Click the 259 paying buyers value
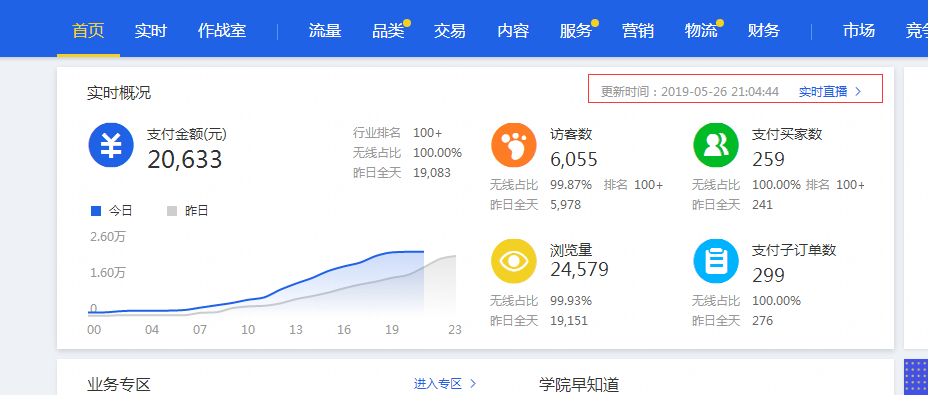The width and height of the screenshot is (928, 395). (768, 159)
